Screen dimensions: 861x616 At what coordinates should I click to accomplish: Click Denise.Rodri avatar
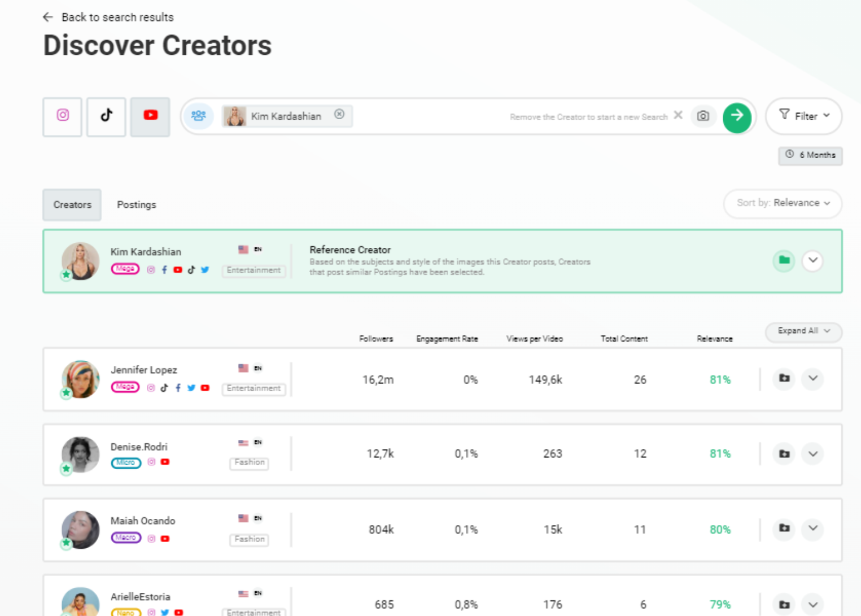click(x=80, y=455)
